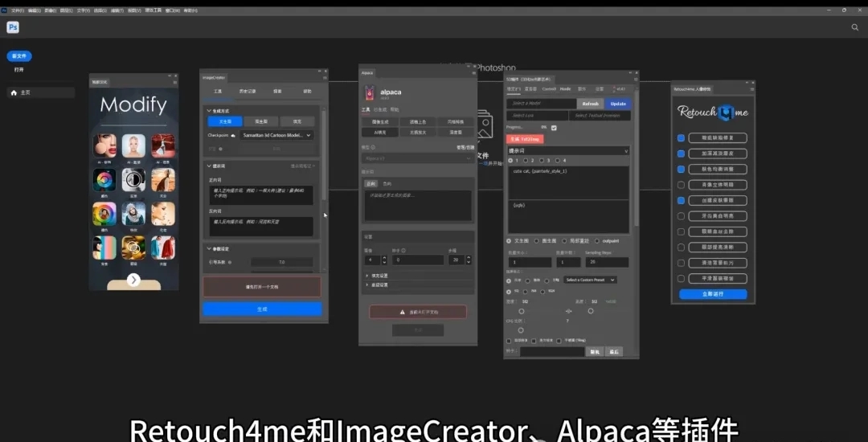Click the Photoshop Ps logo icon
The image size is (868, 442).
(x=13, y=27)
